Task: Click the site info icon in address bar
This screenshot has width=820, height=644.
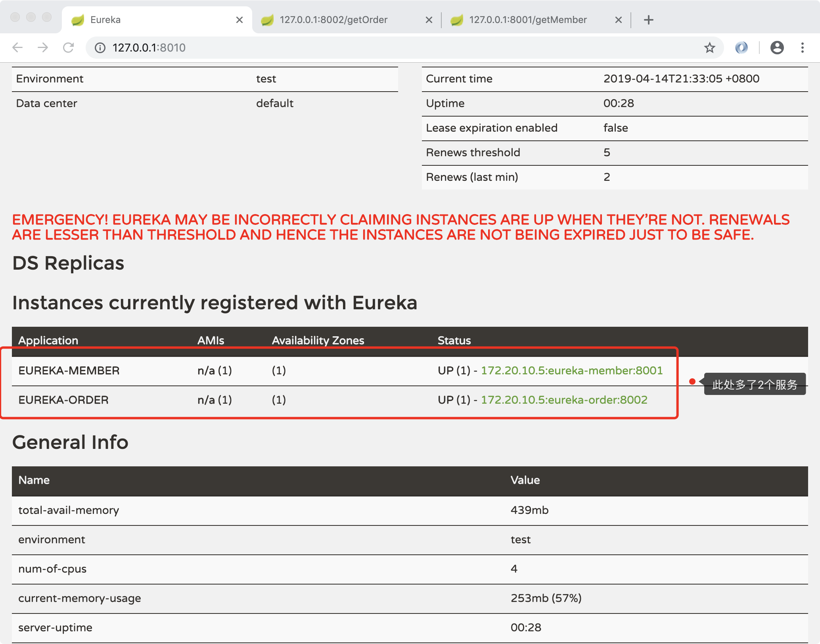Action: point(100,48)
